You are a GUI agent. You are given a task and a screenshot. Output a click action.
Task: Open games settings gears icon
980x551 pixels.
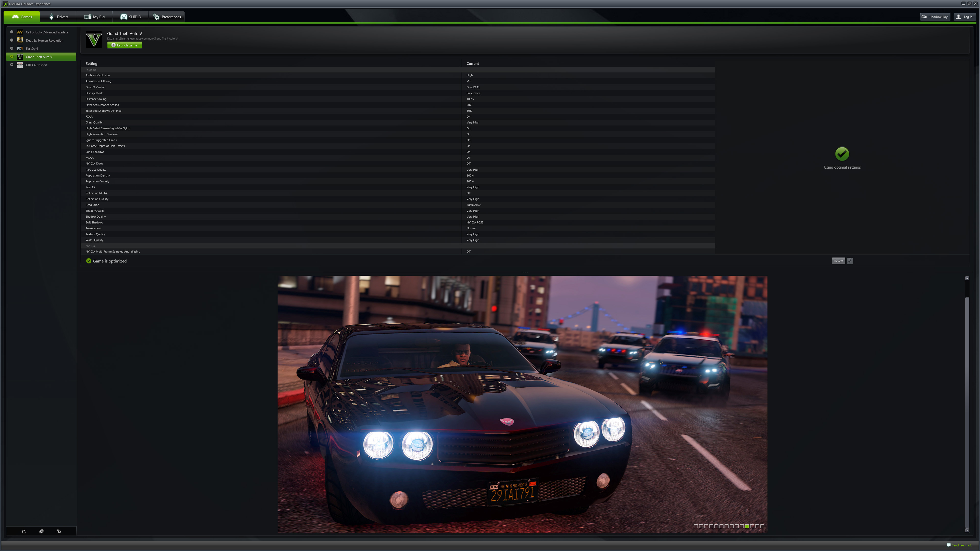[x=59, y=531]
